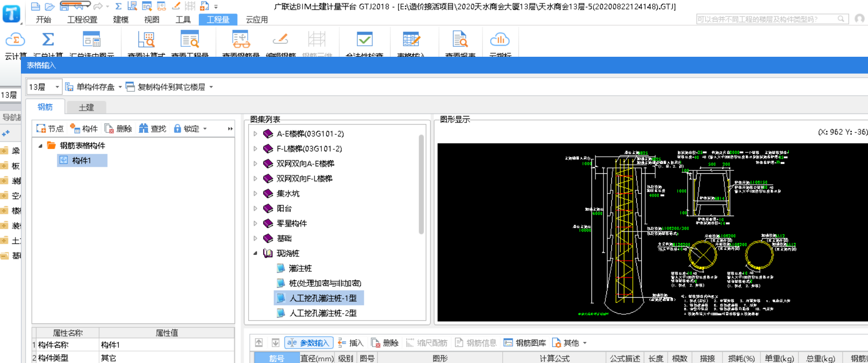Viewport: 868px width, 363px height.
Task: Click the 构件 add component button
Action: coord(84,128)
